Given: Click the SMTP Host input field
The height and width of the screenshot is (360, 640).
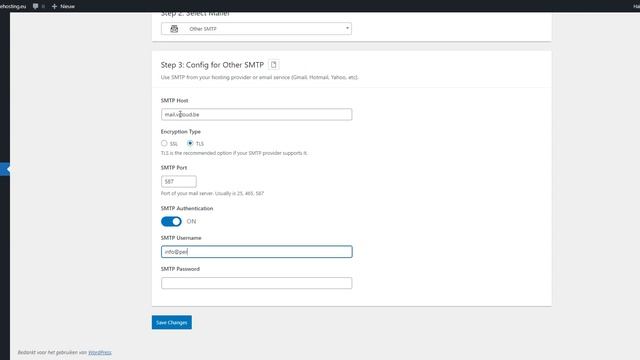Looking at the screenshot, I should 256,114.
